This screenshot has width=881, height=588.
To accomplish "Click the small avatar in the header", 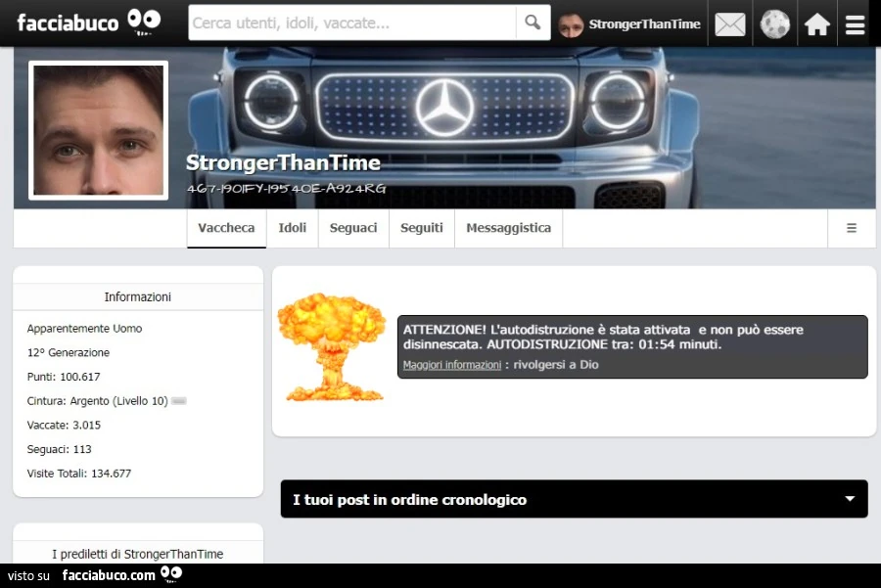I will pos(571,24).
